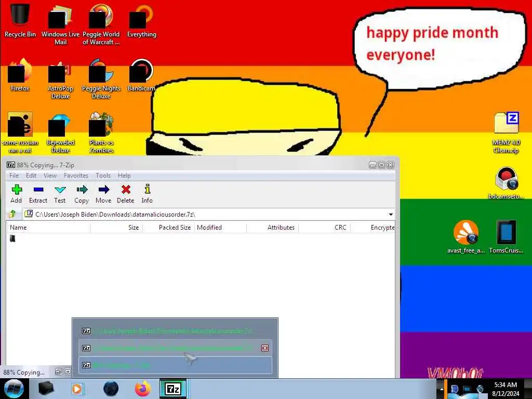
Task: Select Peggle Nights Deluxe shortcut
Action: click(101, 79)
